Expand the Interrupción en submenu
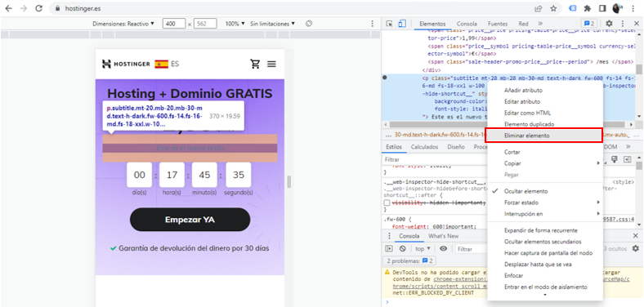The width and height of the screenshot is (644, 307). point(545,214)
